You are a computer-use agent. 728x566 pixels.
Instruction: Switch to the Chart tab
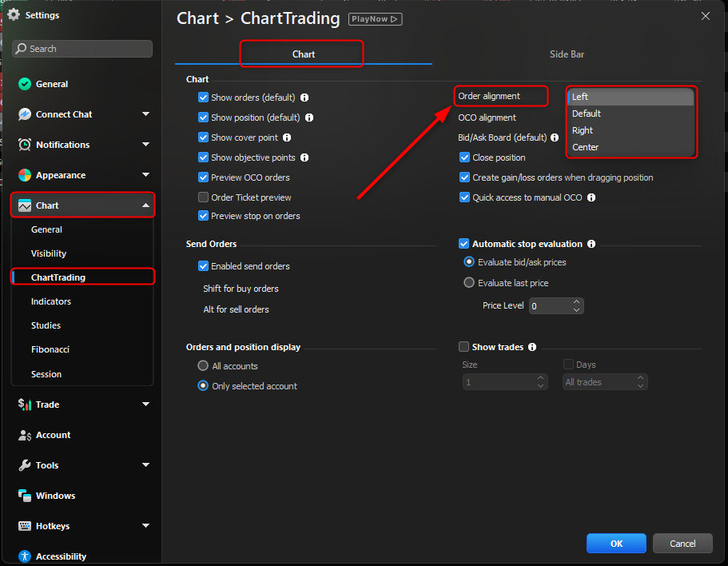pyautogui.click(x=303, y=54)
